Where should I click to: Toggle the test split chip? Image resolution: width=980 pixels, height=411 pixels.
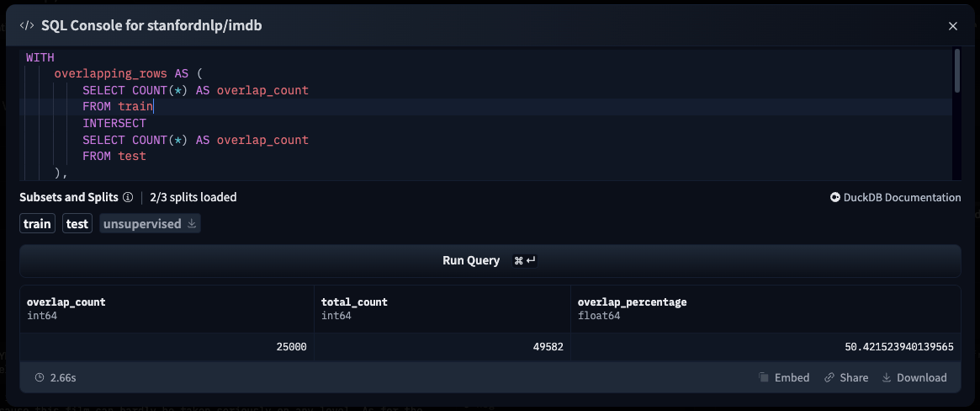coord(77,224)
